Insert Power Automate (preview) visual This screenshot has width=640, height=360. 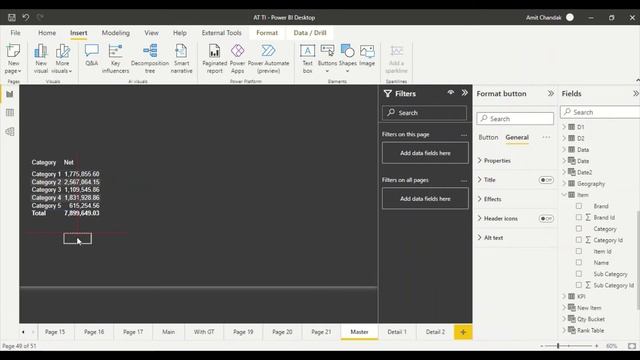268,59
